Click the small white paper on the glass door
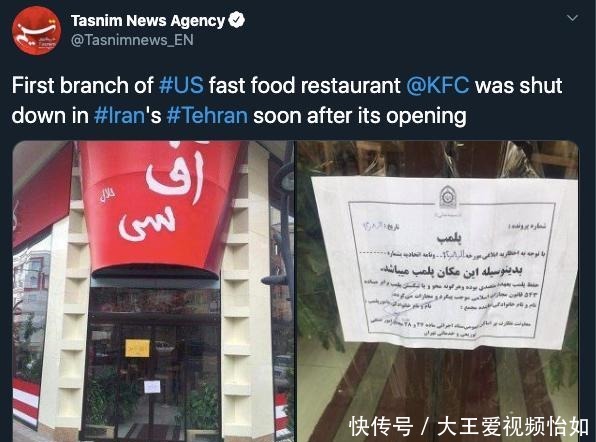 [152, 387]
